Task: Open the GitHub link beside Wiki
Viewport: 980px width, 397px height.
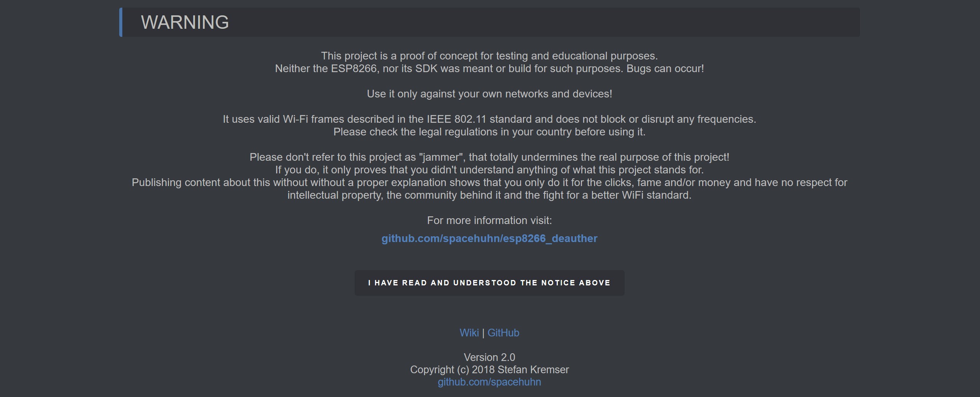Action: click(x=503, y=333)
